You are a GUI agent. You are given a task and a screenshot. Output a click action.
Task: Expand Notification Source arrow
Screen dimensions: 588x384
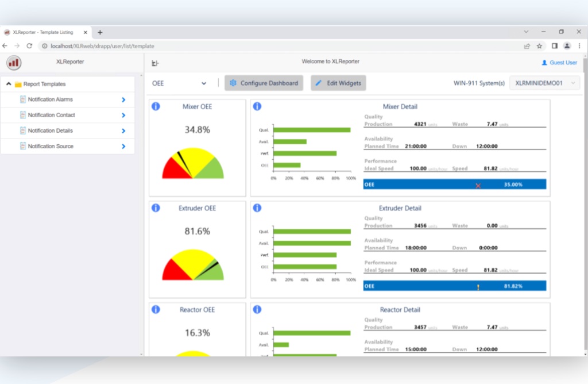tap(123, 147)
